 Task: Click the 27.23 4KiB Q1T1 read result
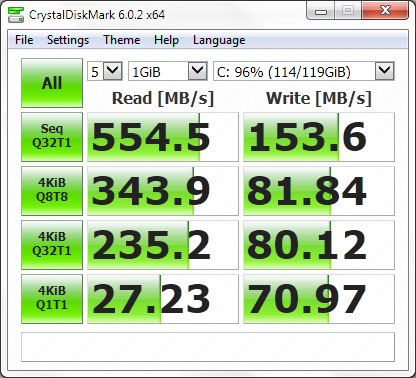click(x=163, y=299)
